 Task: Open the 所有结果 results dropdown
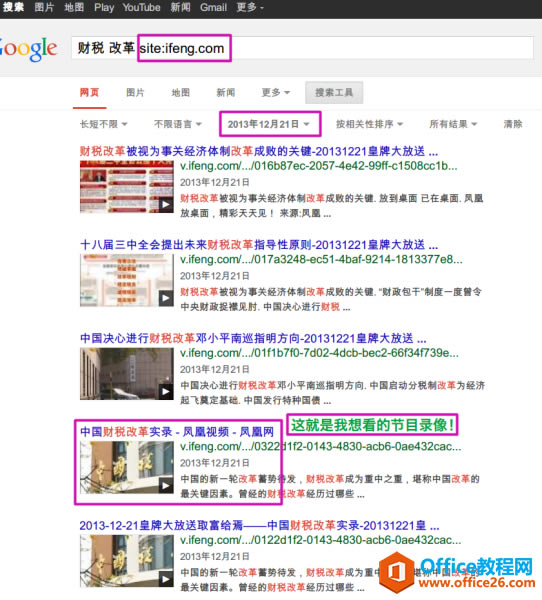pos(453,124)
